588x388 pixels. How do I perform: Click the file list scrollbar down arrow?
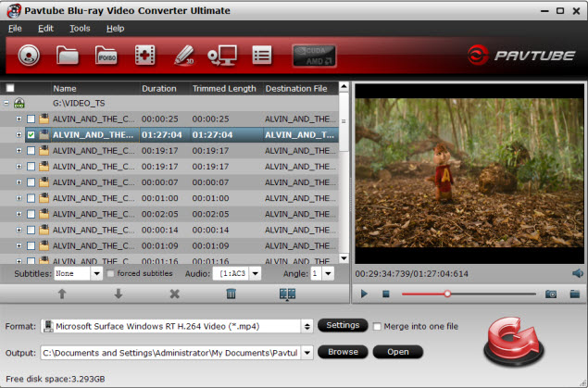(344, 258)
